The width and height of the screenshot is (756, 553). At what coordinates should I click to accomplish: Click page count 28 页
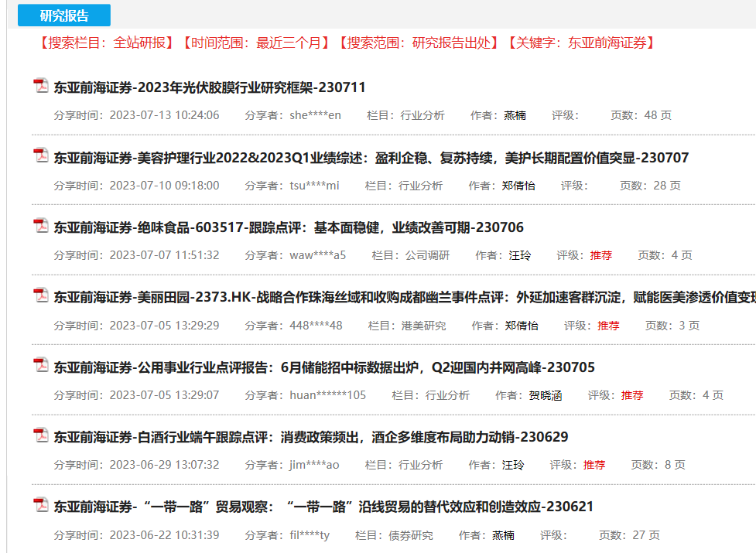[x=667, y=186]
